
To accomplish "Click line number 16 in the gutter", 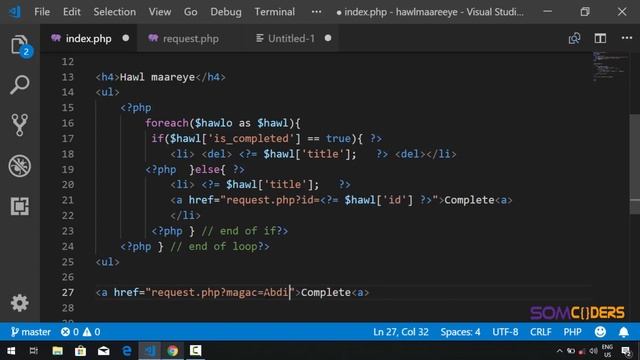I will point(68,123).
